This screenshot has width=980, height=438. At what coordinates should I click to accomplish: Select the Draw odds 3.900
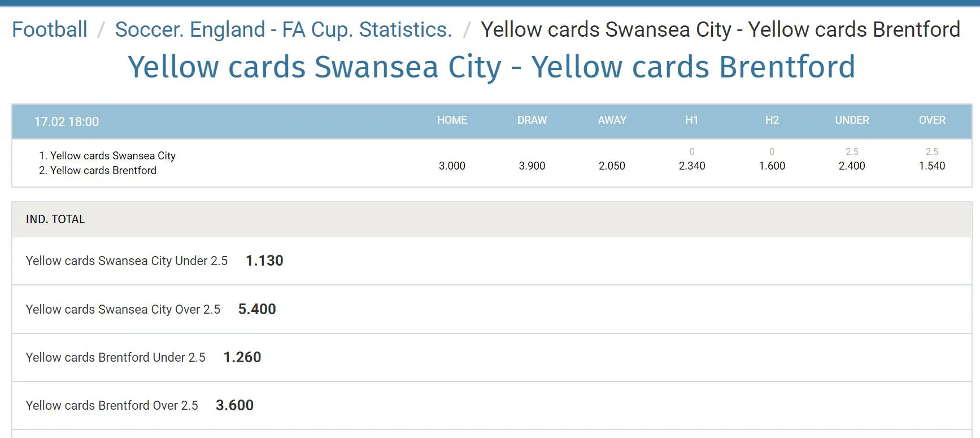point(532,166)
